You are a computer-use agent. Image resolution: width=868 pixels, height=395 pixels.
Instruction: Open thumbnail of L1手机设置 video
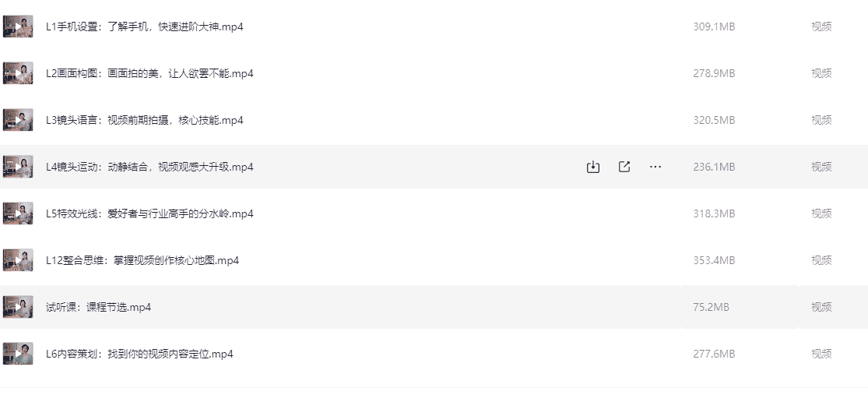tap(18, 26)
